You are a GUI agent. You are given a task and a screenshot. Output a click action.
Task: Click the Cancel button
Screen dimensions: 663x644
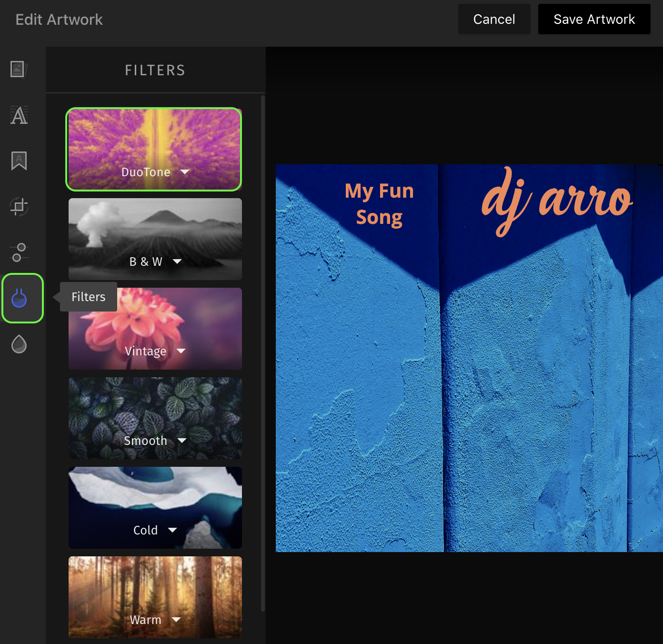pos(494,19)
